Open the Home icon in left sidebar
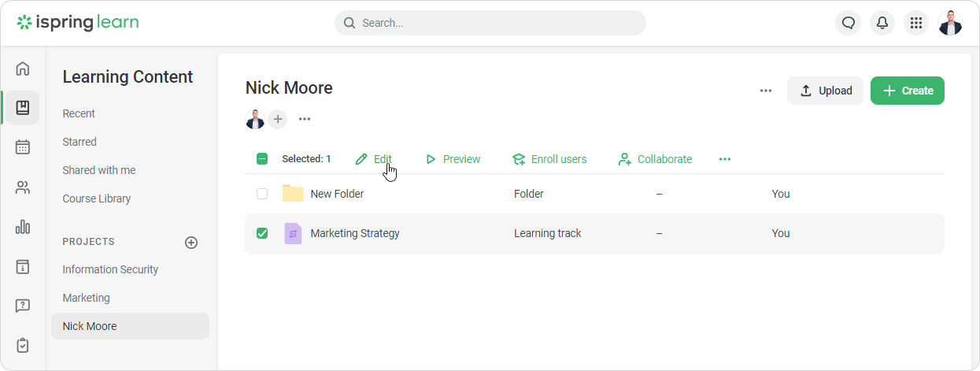 point(23,69)
